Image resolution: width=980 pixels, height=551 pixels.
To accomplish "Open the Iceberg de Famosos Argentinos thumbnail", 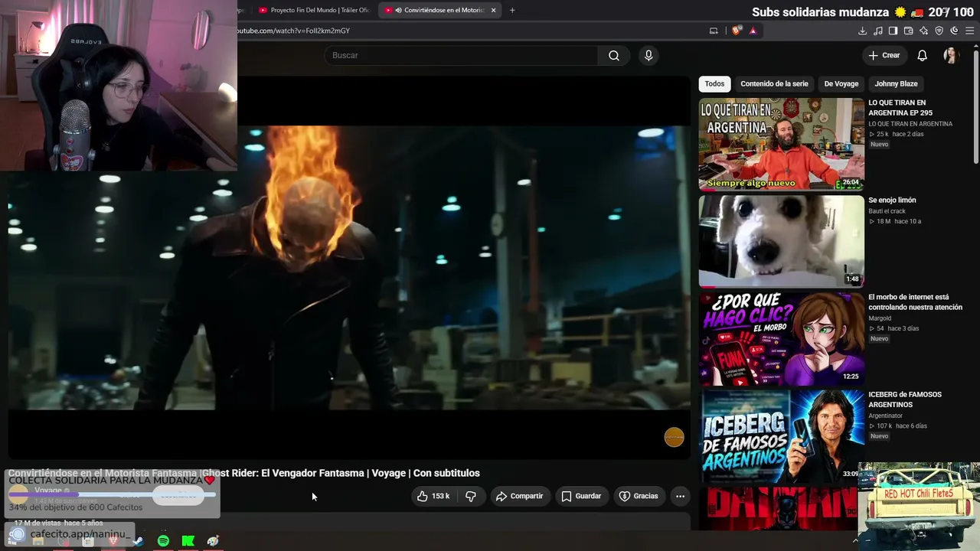I will click(x=781, y=435).
